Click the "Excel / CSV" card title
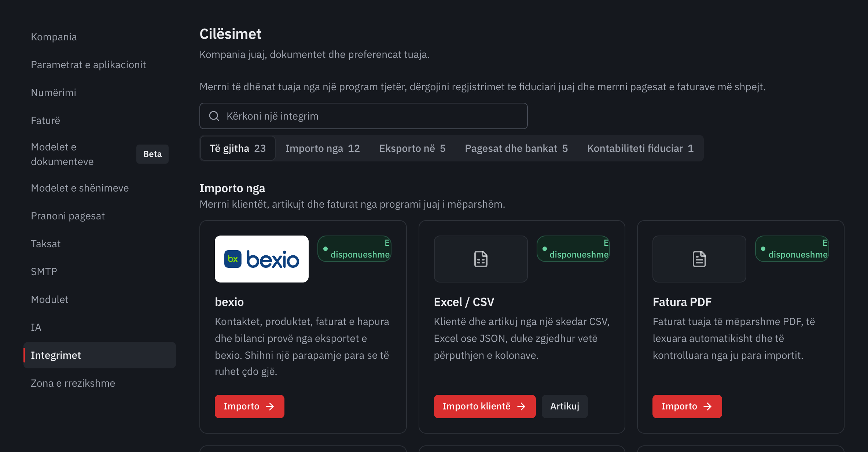Screen dimensions: 868x452 point(464,302)
